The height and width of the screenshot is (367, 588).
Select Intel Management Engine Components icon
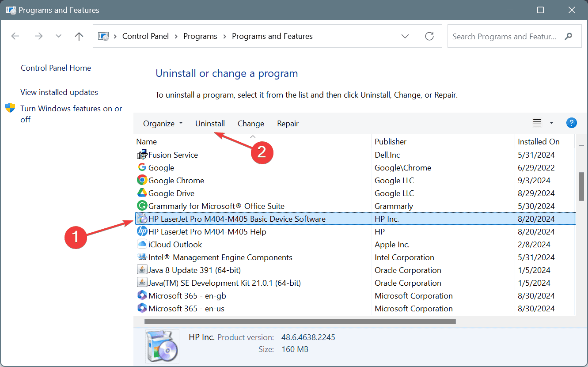pos(142,257)
